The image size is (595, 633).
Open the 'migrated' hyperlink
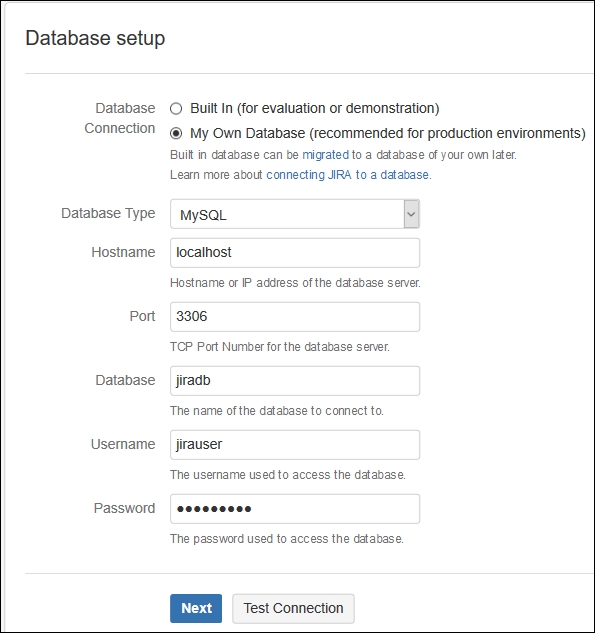point(325,155)
